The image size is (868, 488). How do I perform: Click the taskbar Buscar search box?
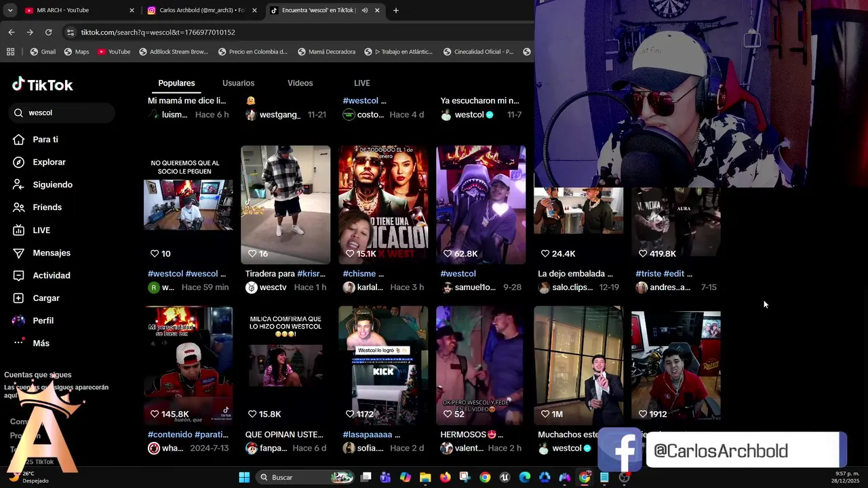point(307,477)
